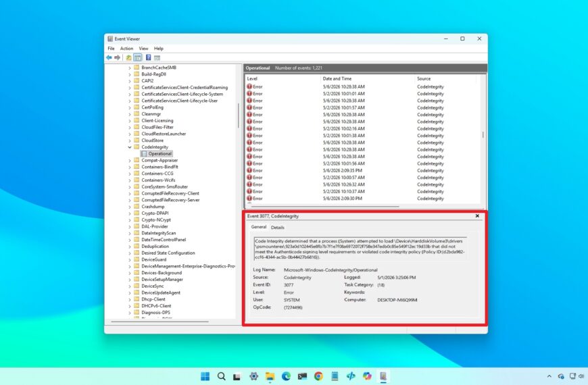Launch Microsoft Edge from taskbar
This screenshot has width=588, height=385.
(286, 376)
